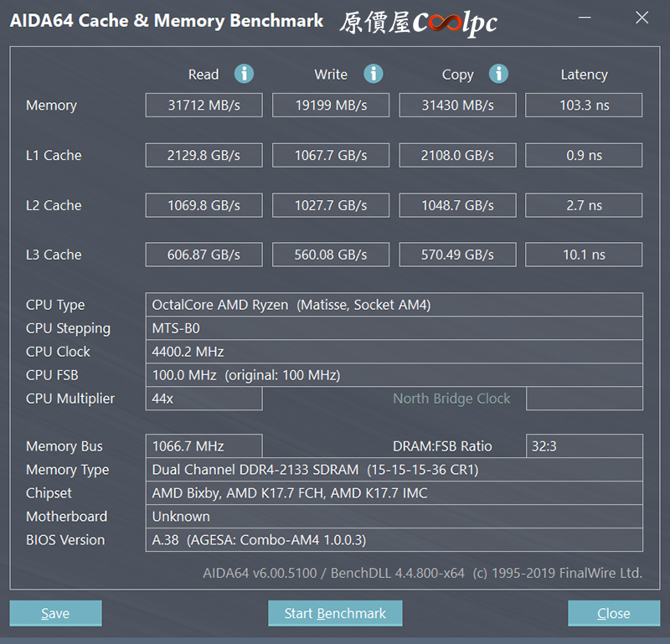Click the empty North Bridge Clock field
This screenshot has width=670, height=644.
tap(585, 399)
